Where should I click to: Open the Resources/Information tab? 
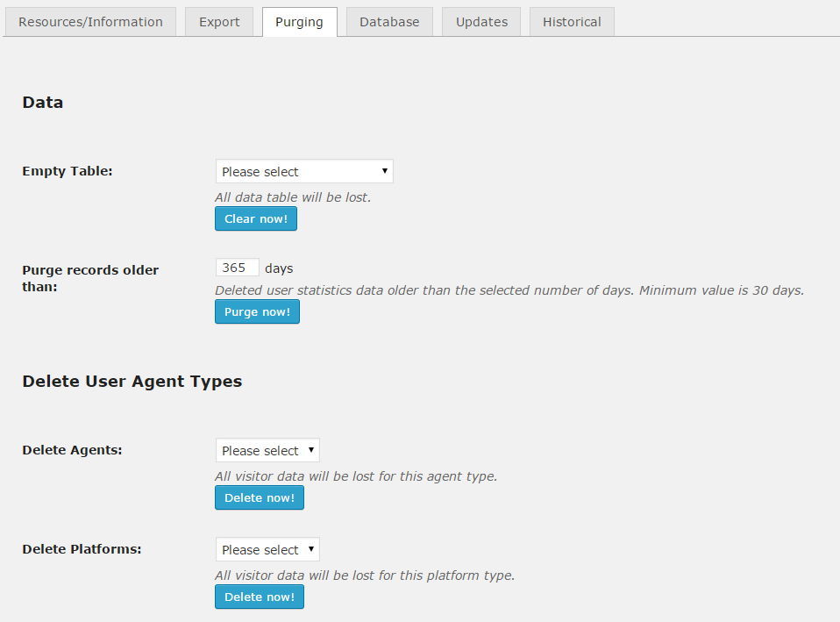pyautogui.click(x=90, y=22)
